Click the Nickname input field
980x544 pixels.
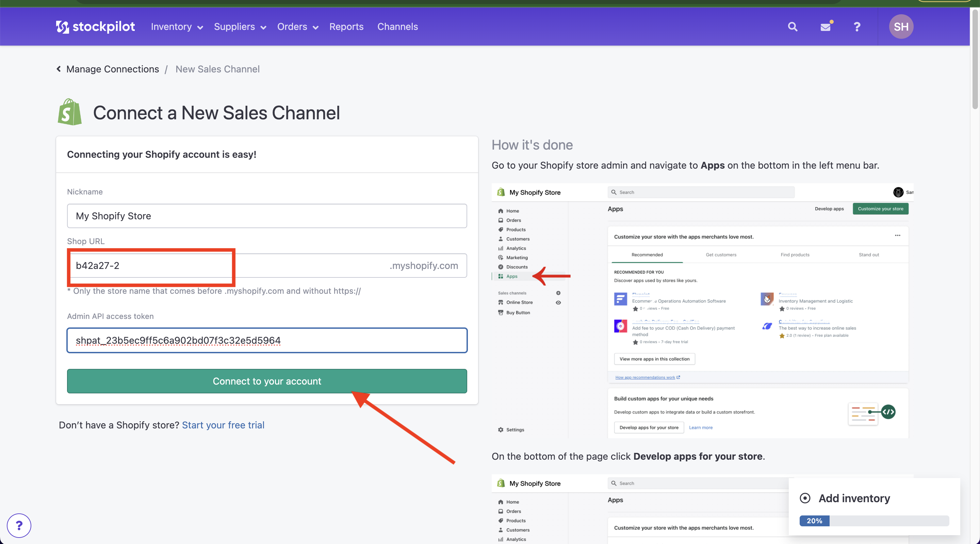[267, 216]
